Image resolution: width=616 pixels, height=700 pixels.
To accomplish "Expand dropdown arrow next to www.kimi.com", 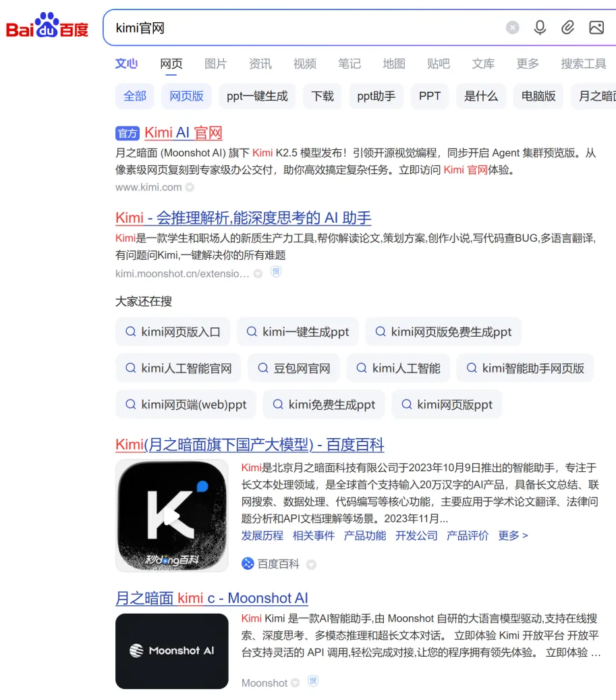I will click(x=190, y=188).
